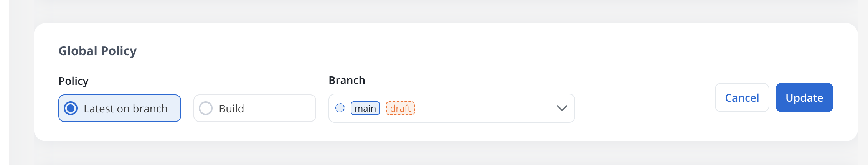Click the dashed circle branch status icon

point(340,108)
